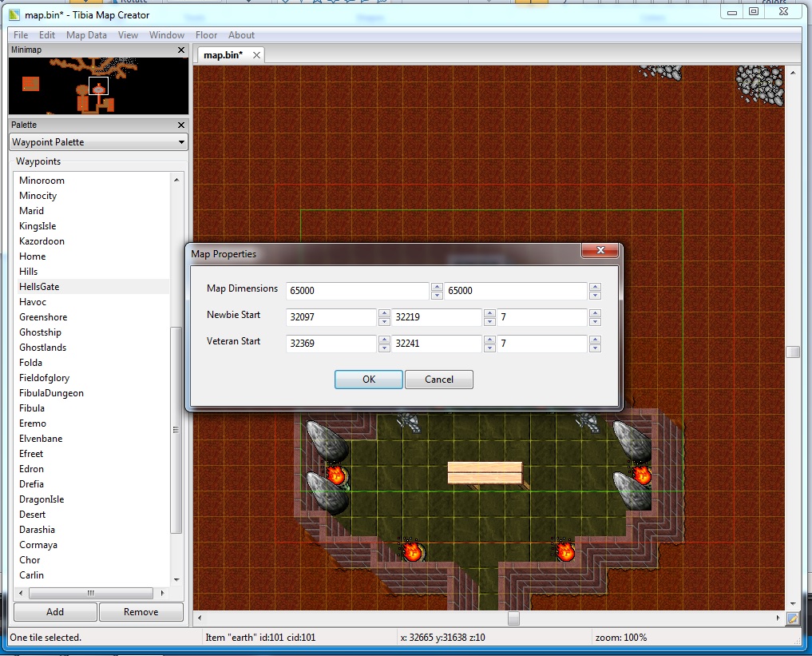
Task: Decrease Newbie Start Y value
Action: pyautogui.click(x=489, y=322)
